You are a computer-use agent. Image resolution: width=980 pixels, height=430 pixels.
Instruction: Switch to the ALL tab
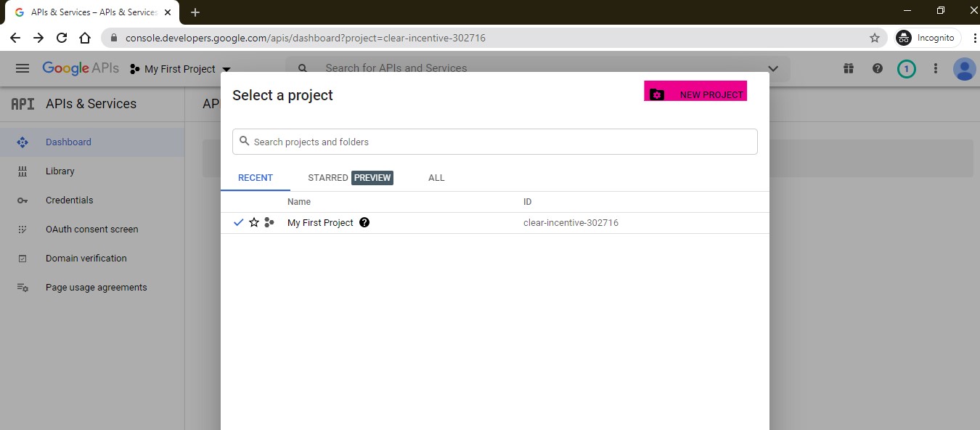click(436, 178)
